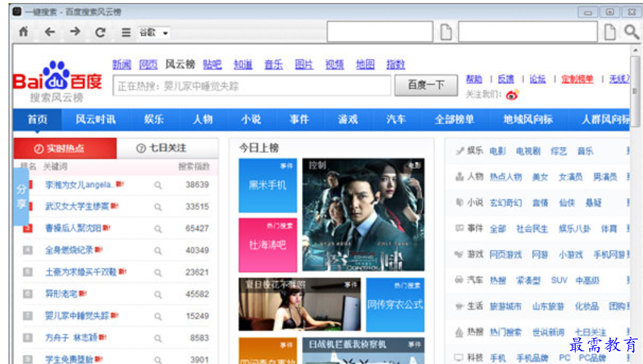Open the 玄幻奇幻 category link
This screenshot has height=364, width=643.
pos(505,203)
